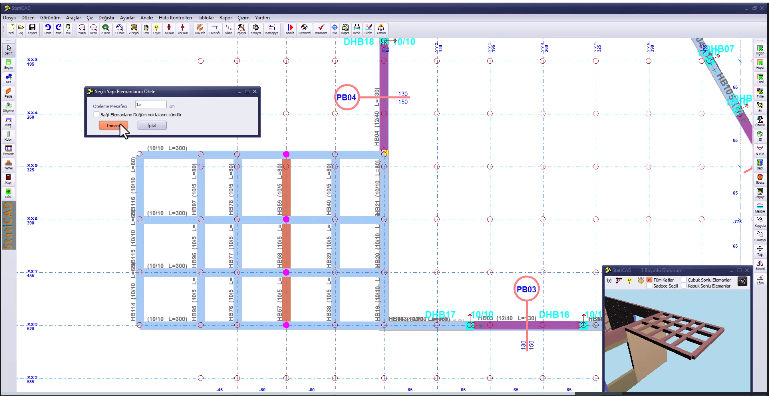Click the lightbulb icon in the 3D window

pyautogui.click(x=629, y=281)
